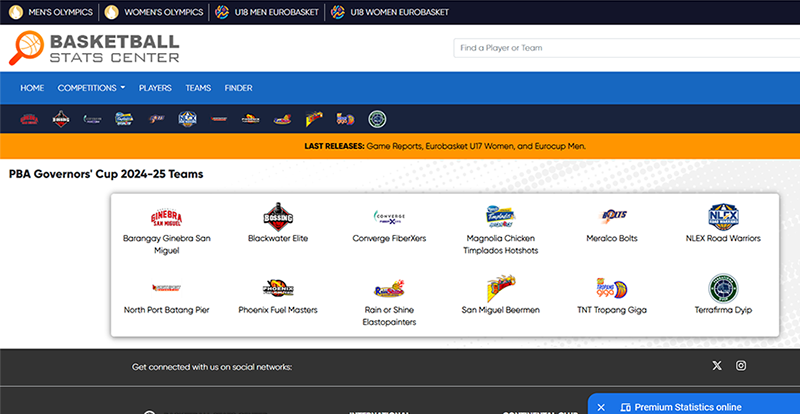Click Magnolia logo in dark team strip
800x414 pixels.
tap(124, 119)
